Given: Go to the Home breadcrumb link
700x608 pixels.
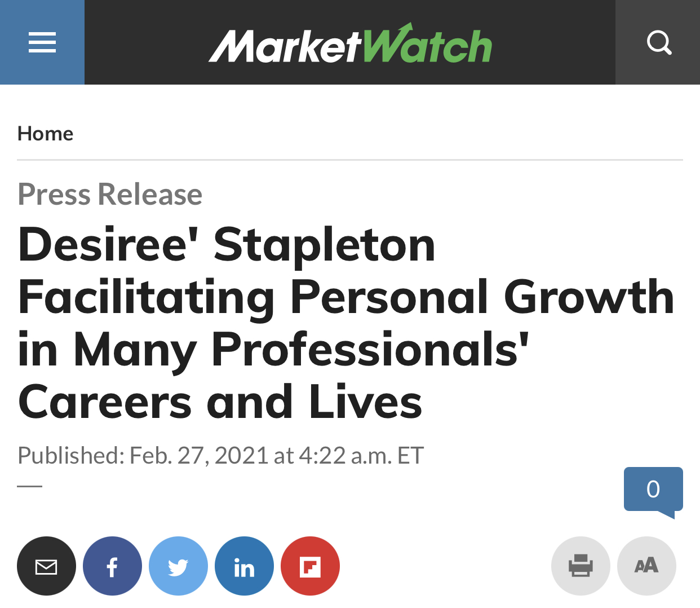Looking at the screenshot, I should 46,134.
